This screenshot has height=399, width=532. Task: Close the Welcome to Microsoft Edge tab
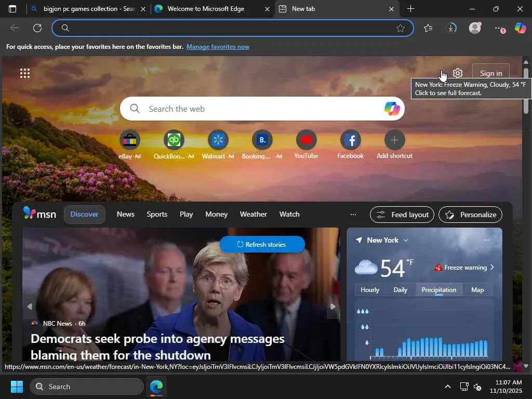click(x=267, y=9)
